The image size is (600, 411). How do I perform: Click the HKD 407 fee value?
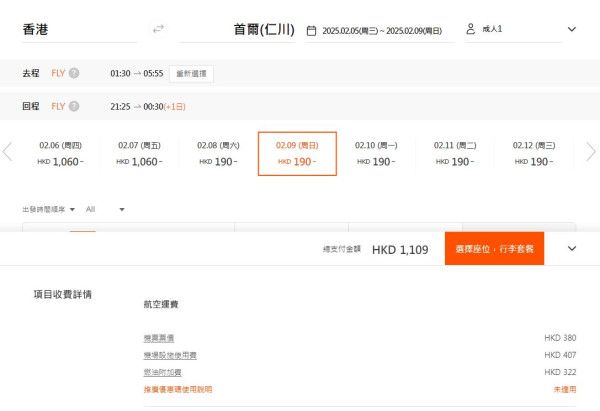[x=560, y=355]
